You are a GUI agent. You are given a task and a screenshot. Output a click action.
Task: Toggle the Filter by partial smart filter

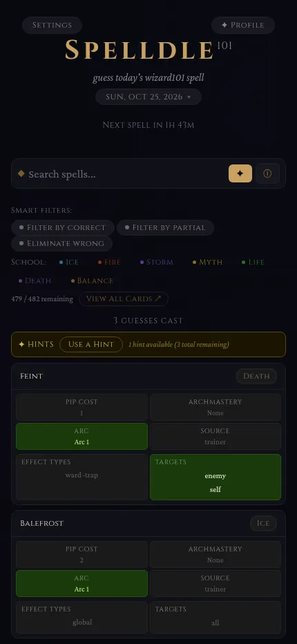pos(165,227)
